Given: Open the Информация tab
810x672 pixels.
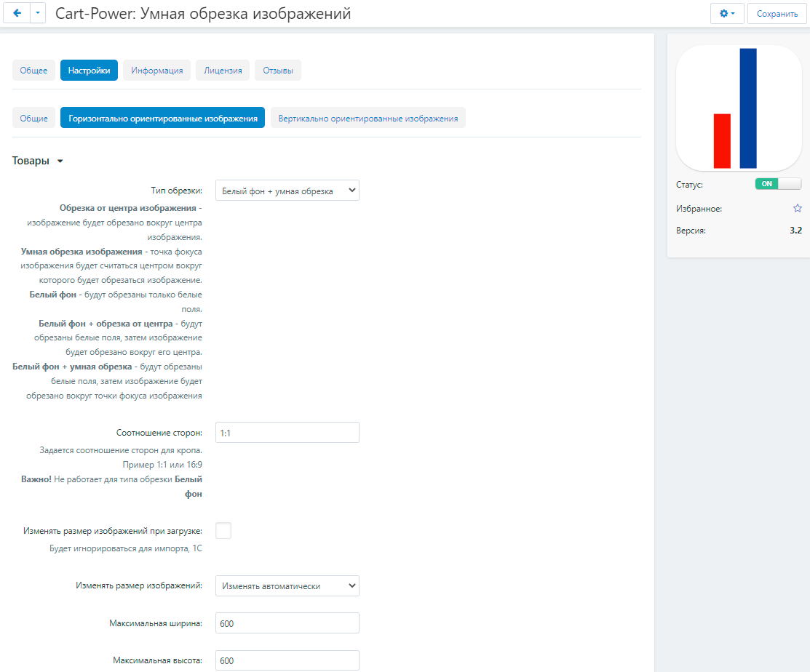Looking at the screenshot, I should coord(157,71).
